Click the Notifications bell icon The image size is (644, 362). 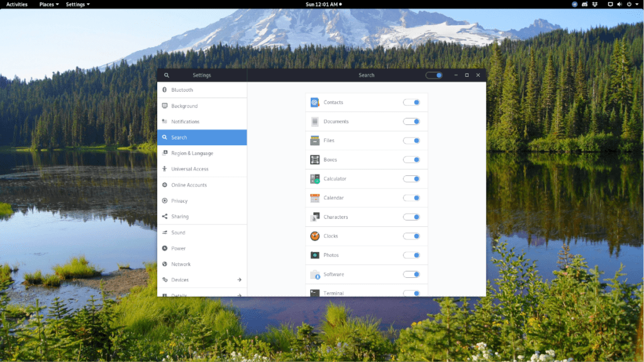[x=167, y=121]
